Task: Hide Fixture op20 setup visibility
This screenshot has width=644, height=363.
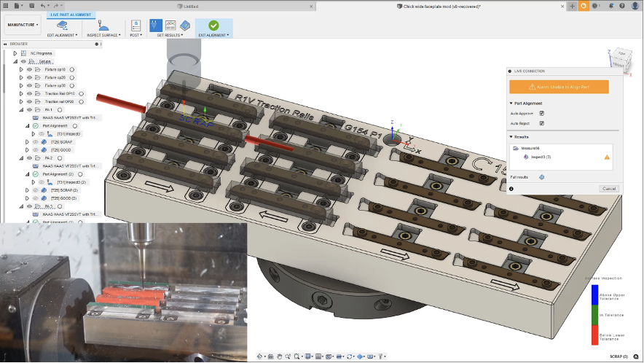Action: point(29,77)
